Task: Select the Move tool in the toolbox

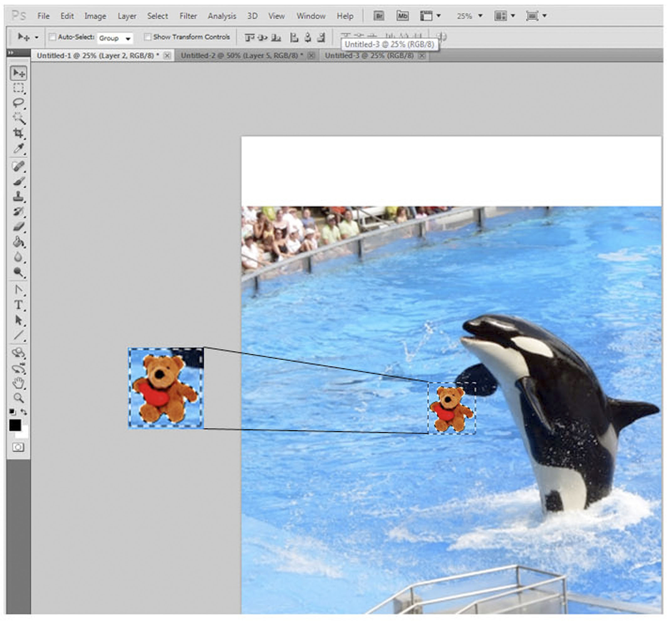Action: 18,73
